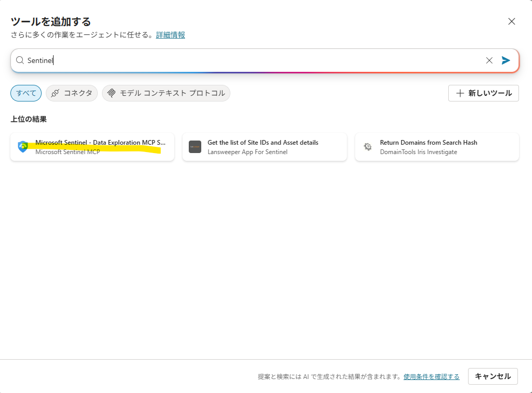This screenshot has height=393, width=532.
Task: Click the 新しいツール button
Action: pyautogui.click(x=484, y=93)
